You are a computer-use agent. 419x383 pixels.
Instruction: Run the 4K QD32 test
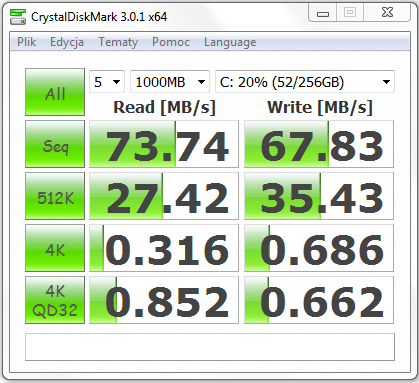[55, 300]
